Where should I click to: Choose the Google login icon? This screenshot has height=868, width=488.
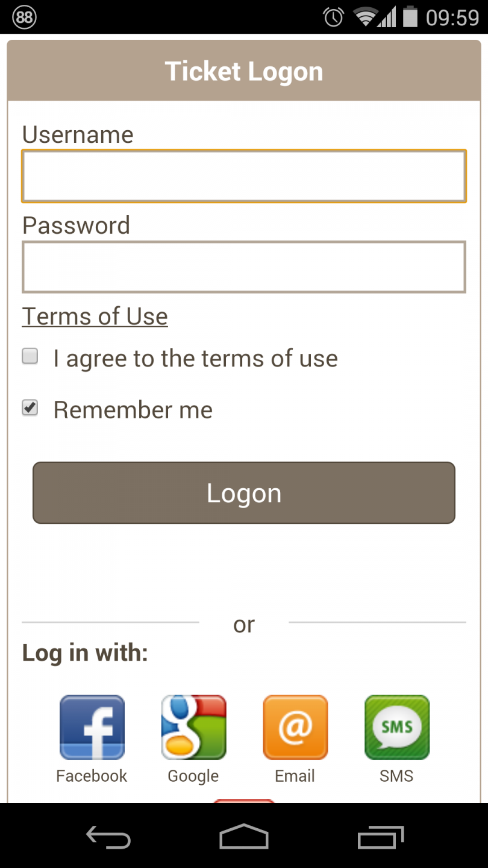click(193, 728)
